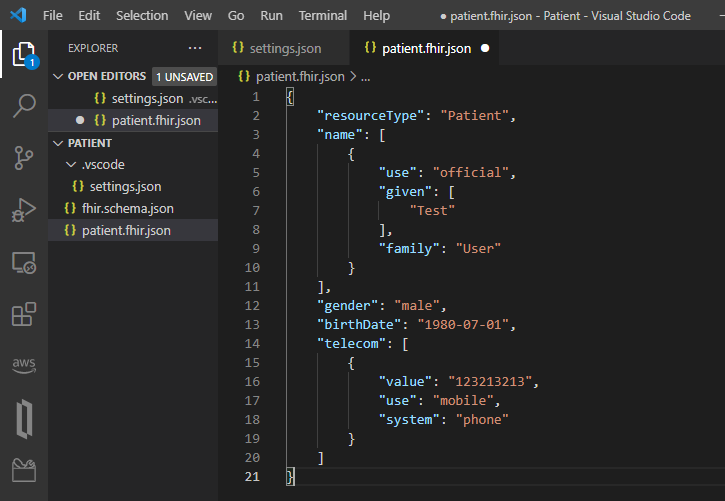The width and height of the screenshot is (725, 501).
Task: Open the Run and Debug icon
Action: click(x=24, y=210)
